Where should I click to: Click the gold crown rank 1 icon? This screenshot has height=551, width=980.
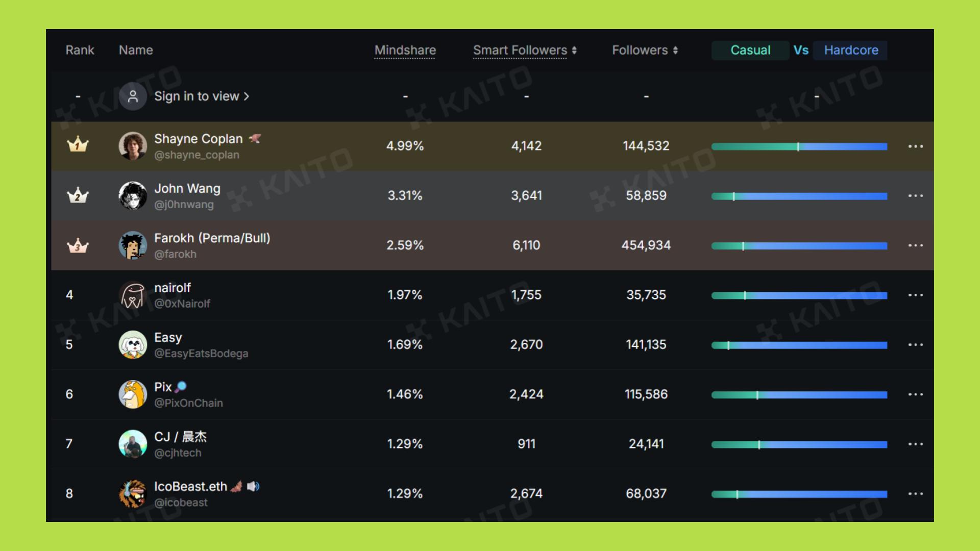(78, 145)
